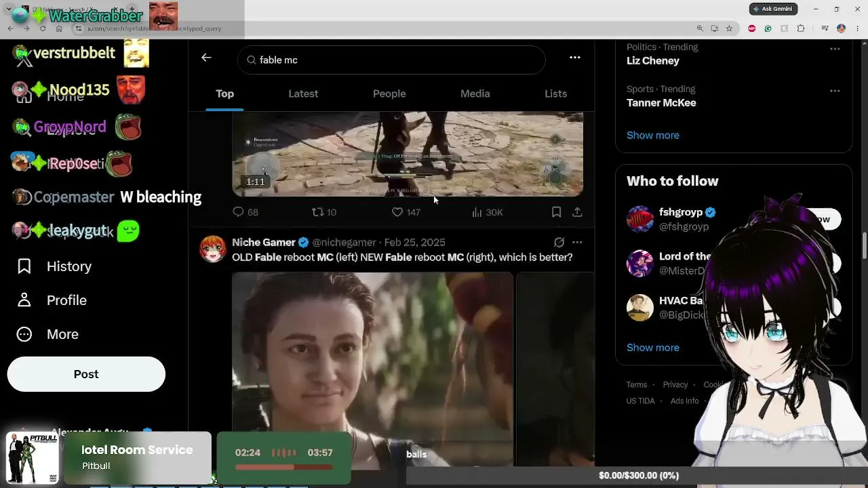Viewport: 868px width, 488px height.
Task: Repost the video post with 10 reposts
Action: 317,212
